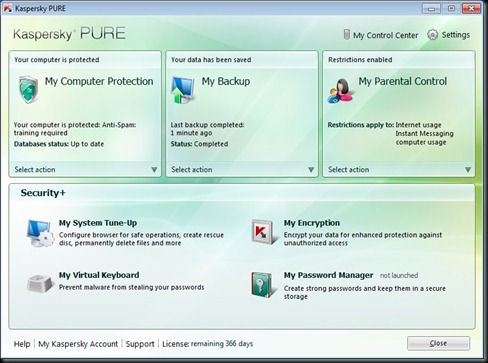Launch My Virtual Keyboard
Image resolution: width=488 pixels, height=363 pixels.
(x=99, y=275)
